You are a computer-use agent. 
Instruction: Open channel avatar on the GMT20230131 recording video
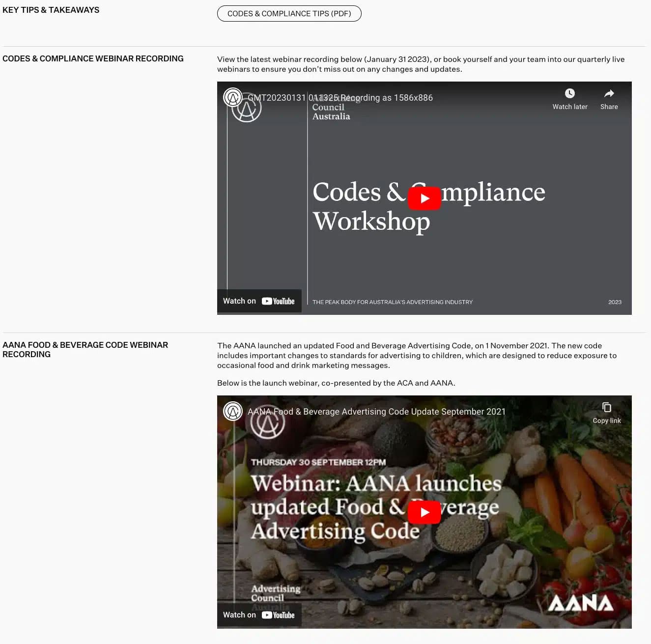(x=233, y=97)
